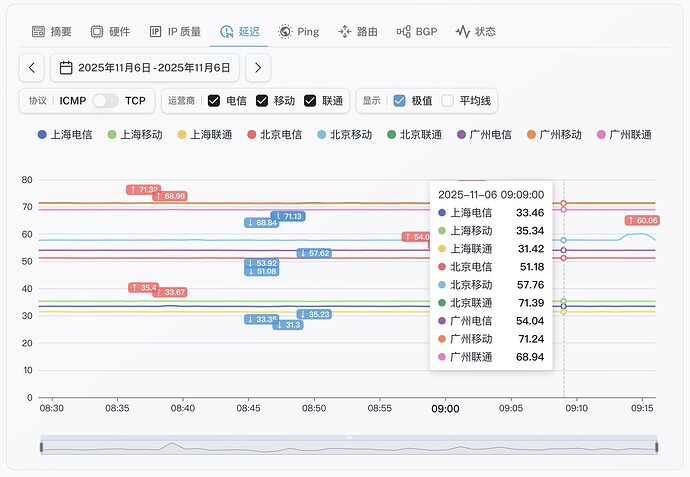
Task: Open the 路由 routing tab
Action: point(358,32)
